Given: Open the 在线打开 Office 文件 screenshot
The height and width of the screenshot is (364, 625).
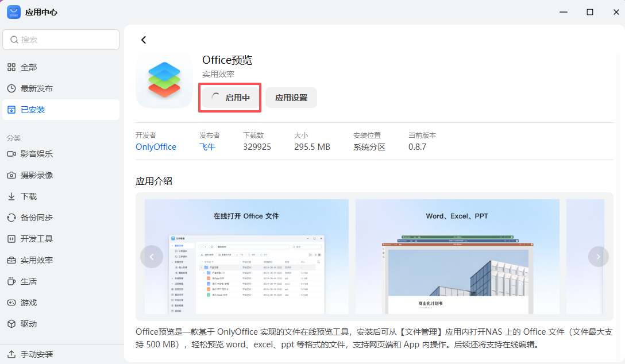Looking at the screenshot, I should pyautogui.click(x=246, y=257).
